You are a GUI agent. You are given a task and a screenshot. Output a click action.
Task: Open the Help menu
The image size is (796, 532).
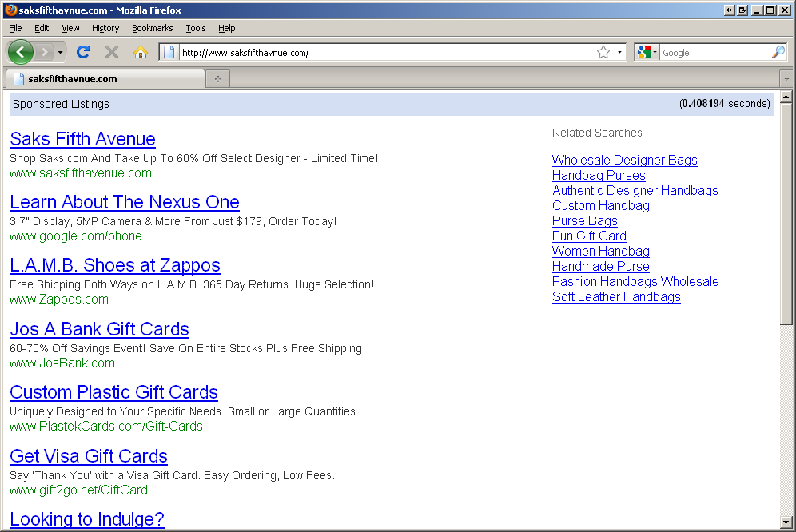click(227, 28)
